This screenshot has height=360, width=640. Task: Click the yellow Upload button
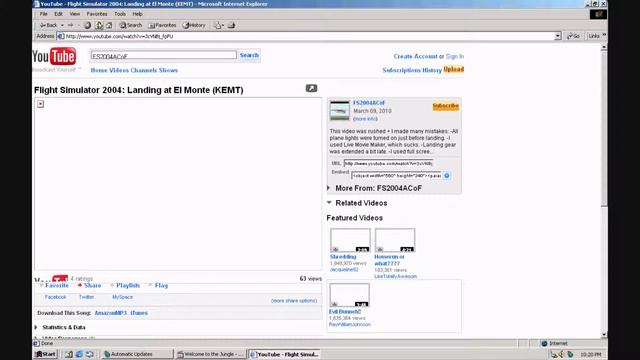(453, 69)
